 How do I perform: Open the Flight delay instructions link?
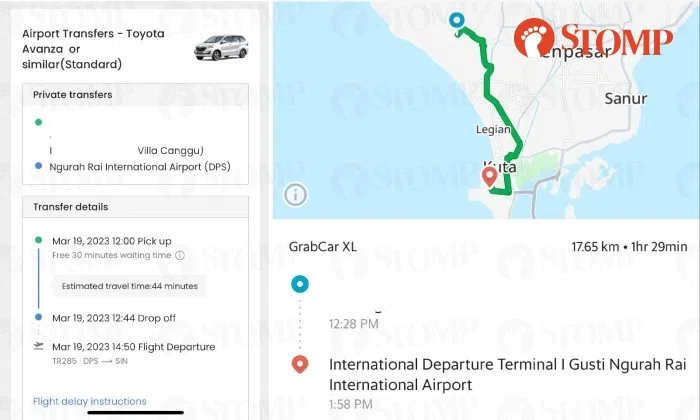tap(90, 401)
